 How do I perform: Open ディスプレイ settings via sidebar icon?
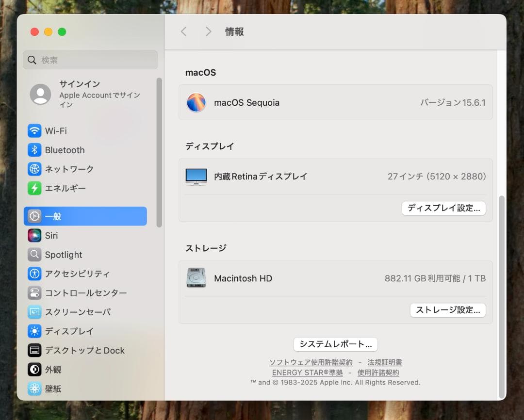(34, 331)
